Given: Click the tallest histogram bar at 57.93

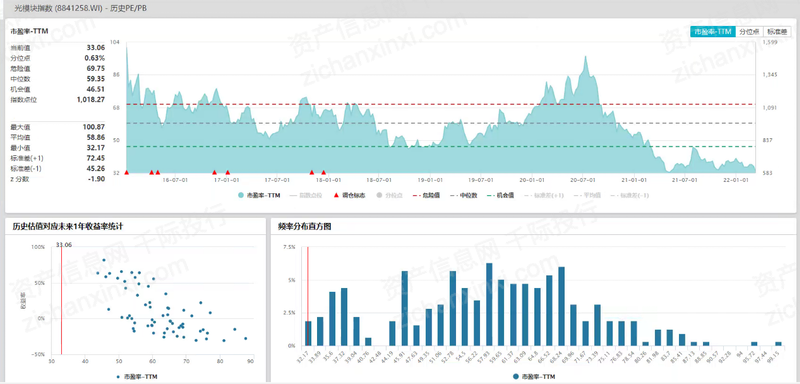Looking at the screenshot, I should pos(489,304).
